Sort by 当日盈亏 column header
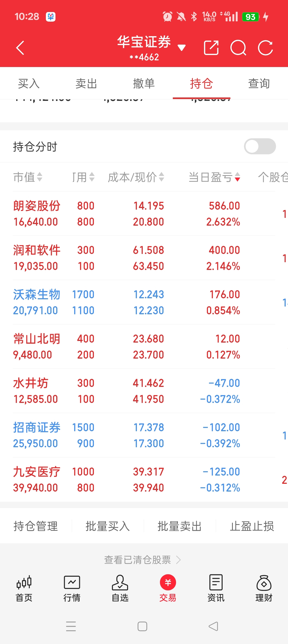This screenshot has width=288, height=644. pyautogui.click(x=214, y=177)
